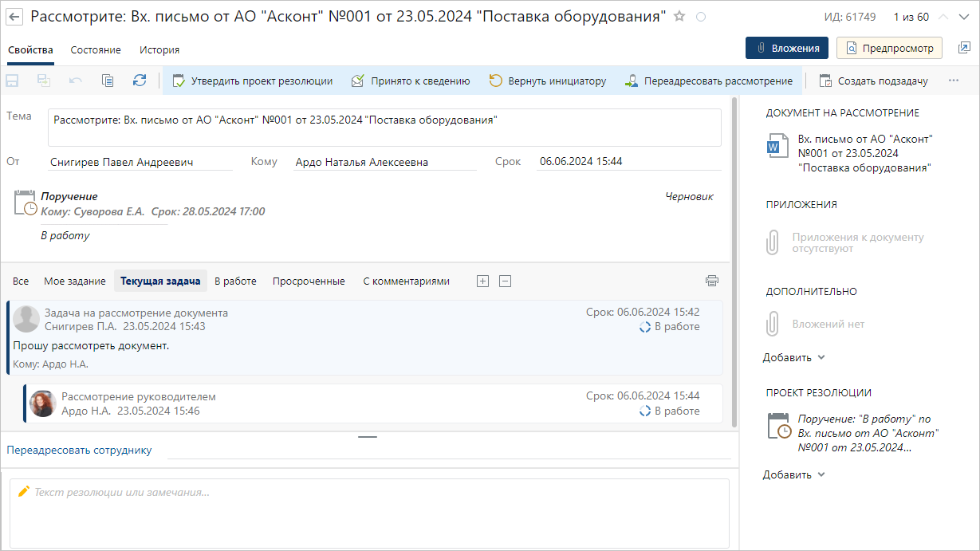
Task: Switch to the Состояние tab
Action: coord(96,49)
